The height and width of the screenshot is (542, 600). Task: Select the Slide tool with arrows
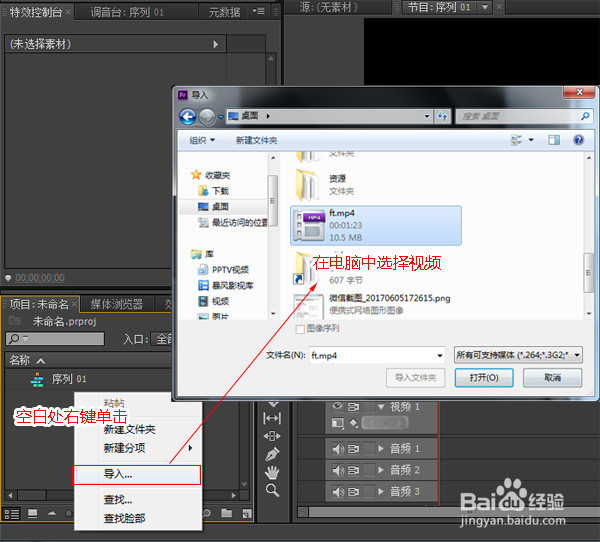272,436
